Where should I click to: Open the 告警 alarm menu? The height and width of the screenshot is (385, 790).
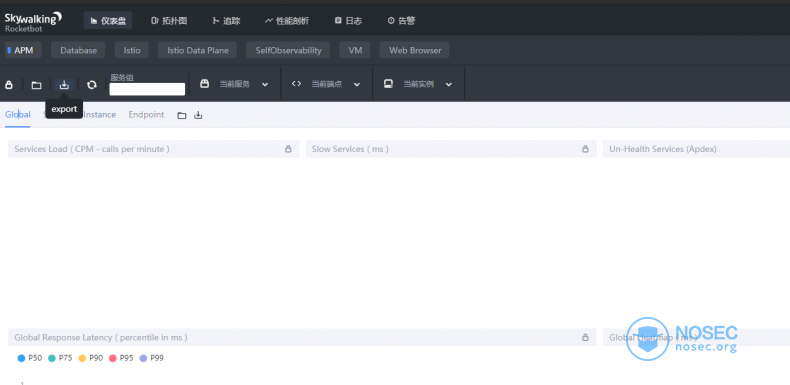401,21
